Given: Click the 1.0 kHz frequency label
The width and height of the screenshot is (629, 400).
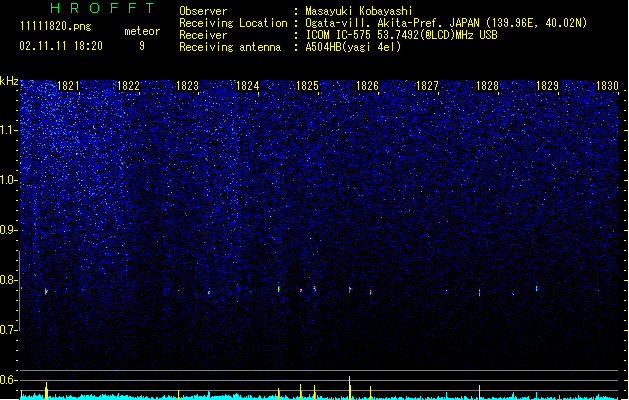Looking at the screenshot, I should [8, 180].
